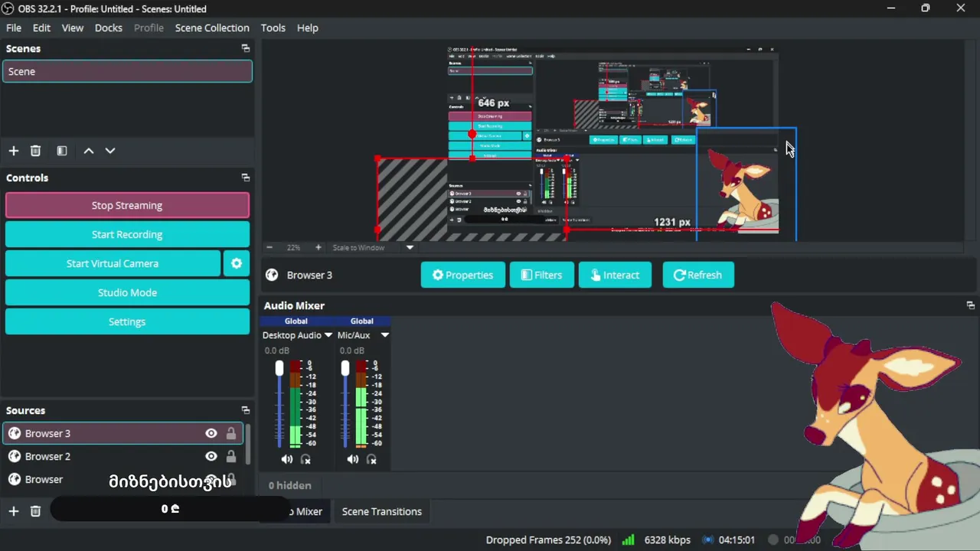
Task: Zoom in the preview with the plus icon
Action: tap(318, 247)
